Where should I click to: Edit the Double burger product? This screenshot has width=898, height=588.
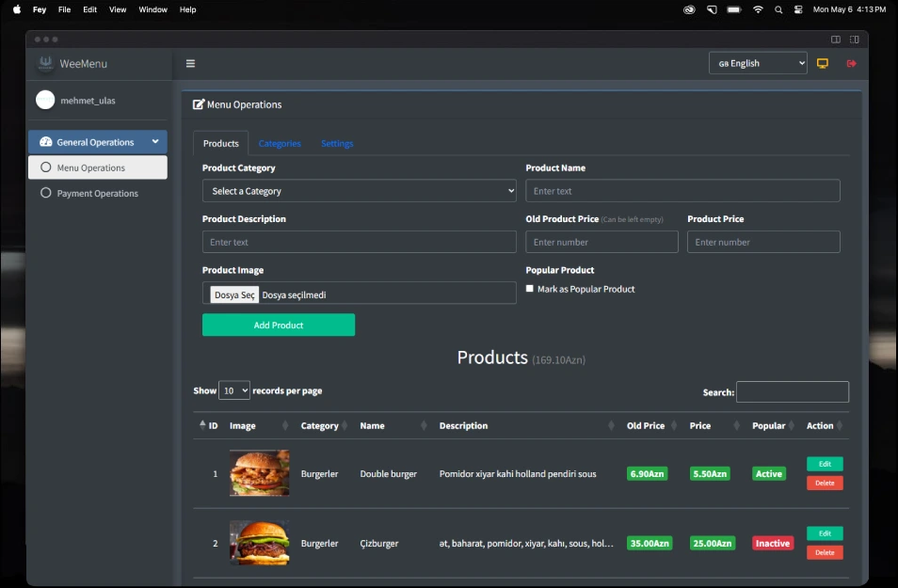(825, 464)
